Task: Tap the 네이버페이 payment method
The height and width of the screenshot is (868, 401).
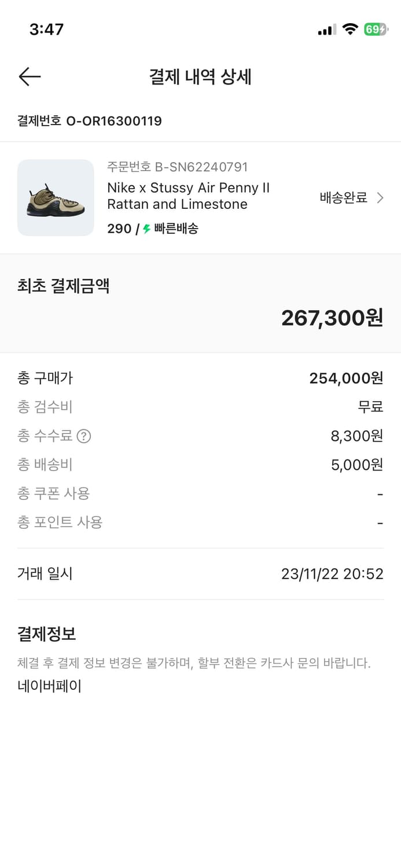Action: tap(49, 686)
